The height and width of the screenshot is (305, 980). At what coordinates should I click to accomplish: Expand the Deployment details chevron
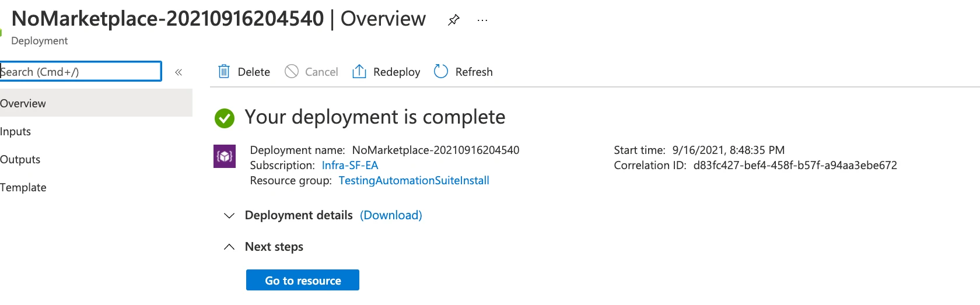229,216
